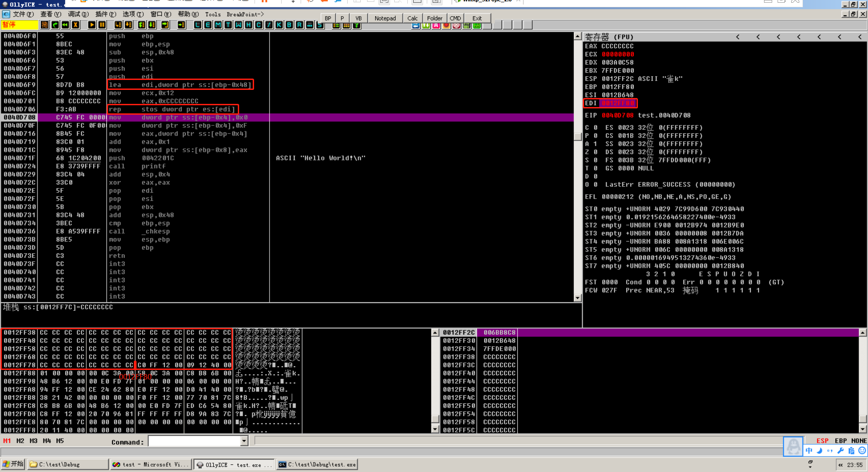Click the M1 memory button
This screenshot has height=472, width=868.
[7, 441]
